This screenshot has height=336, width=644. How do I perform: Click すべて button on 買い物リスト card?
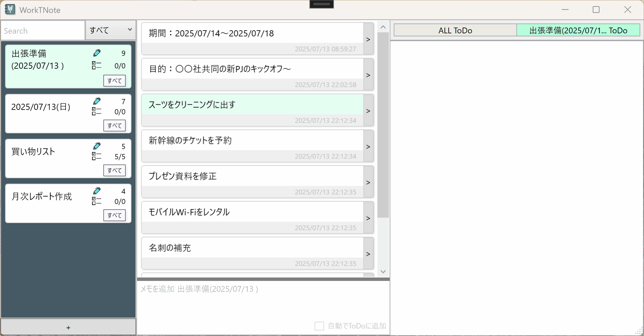(x=114, y=170)
